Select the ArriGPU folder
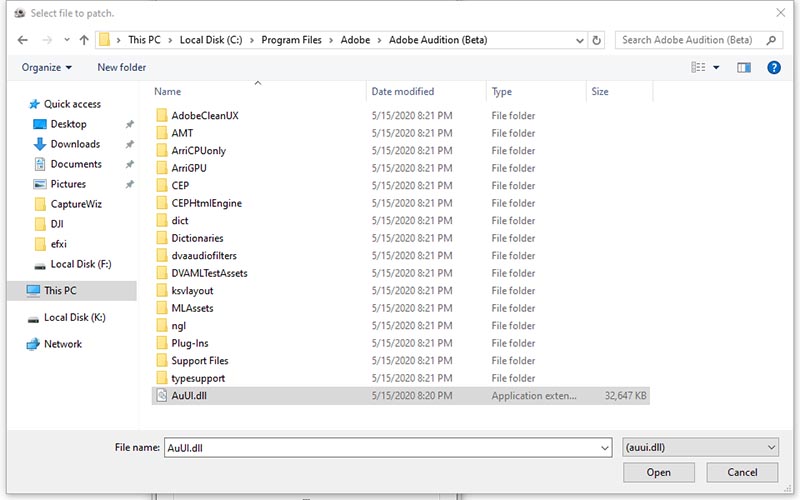800x500 pixels. [189, 168]
